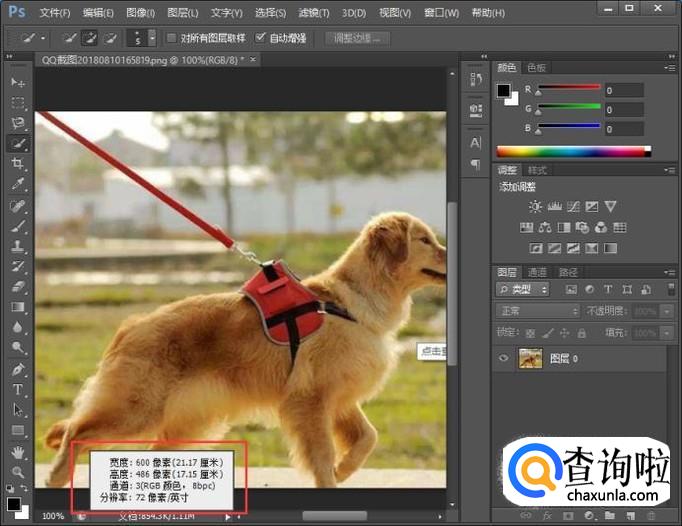Image resolution: width=682 pixels, height=526 pixels.
Task: Select the Hand tool
Action: 18,452
